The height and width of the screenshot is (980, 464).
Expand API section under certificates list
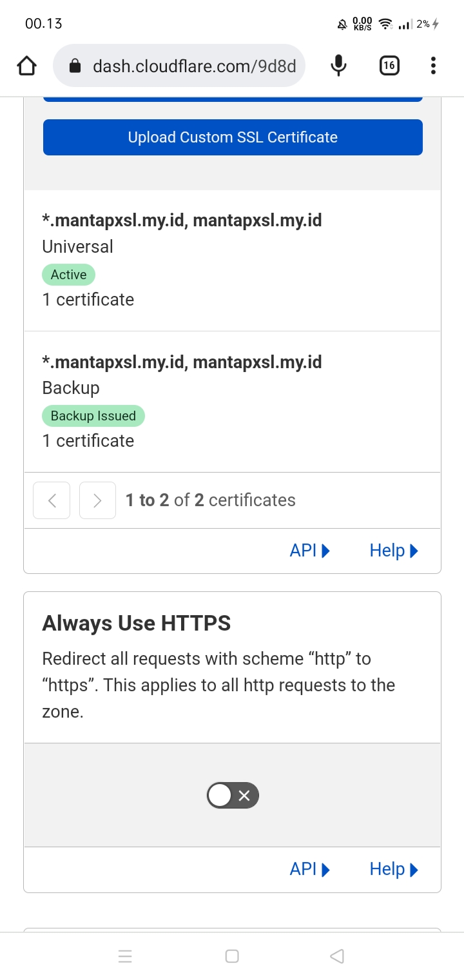point(310,551)
